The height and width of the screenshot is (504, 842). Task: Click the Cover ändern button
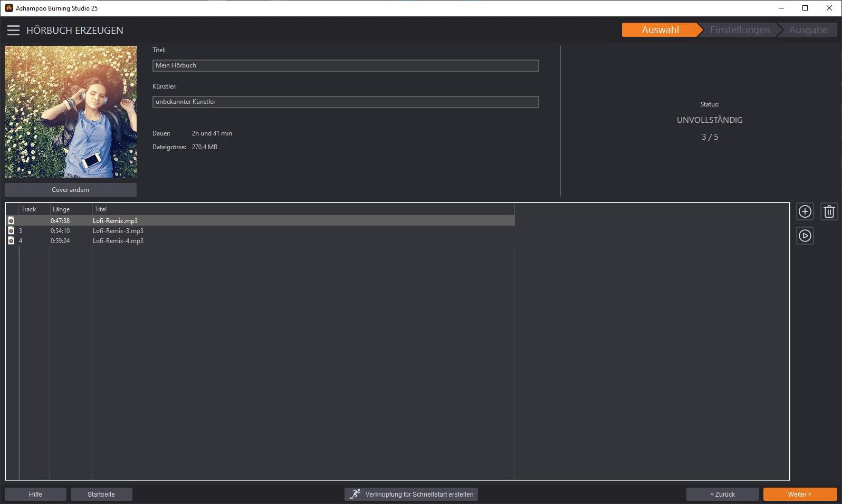(71, 190)
